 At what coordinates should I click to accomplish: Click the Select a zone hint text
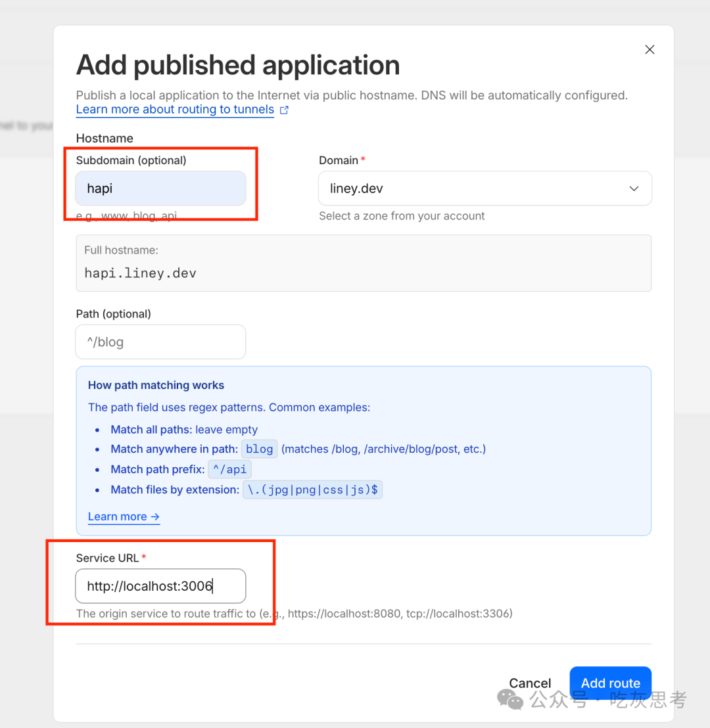coord(402,216)
